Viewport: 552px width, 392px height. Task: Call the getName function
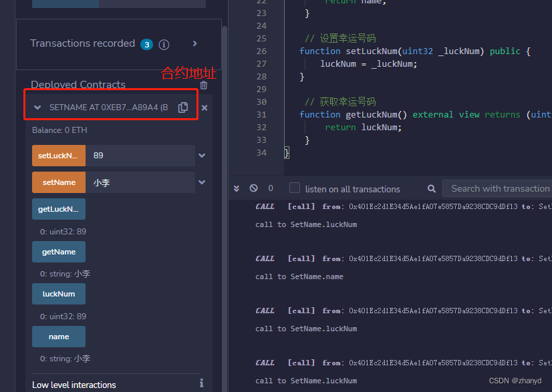pyautogui.click(x=59, y=252)
